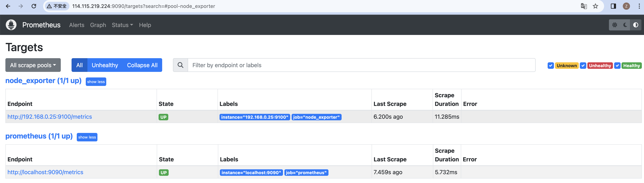Click the red Unhealthy badge
Screen dimensions: 644x183
tap(600, 66)
